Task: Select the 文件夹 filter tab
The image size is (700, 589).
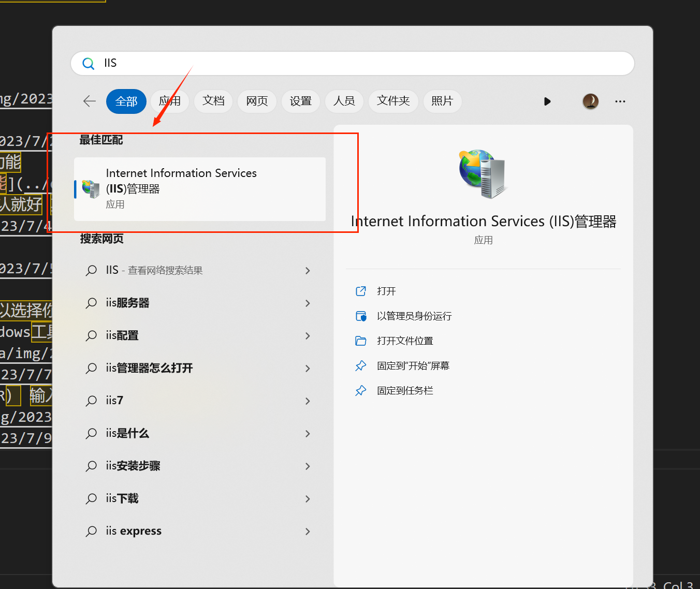Action: [393, 101]
